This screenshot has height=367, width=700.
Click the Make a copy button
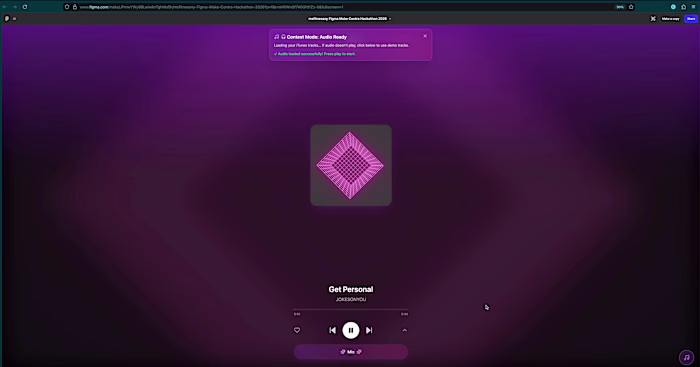[x=670, y=19]
